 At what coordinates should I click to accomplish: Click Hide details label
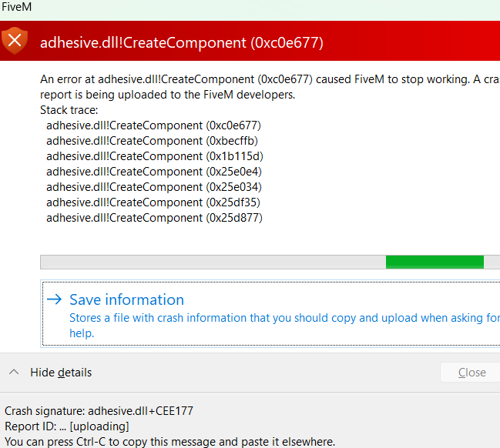(x=61, y=372)
